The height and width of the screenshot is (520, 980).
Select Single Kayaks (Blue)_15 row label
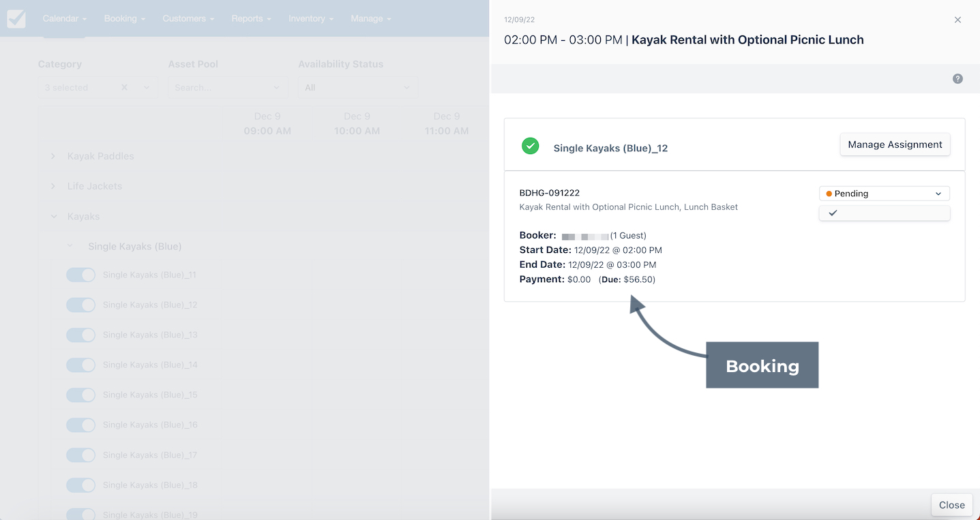tap(150, 395)
